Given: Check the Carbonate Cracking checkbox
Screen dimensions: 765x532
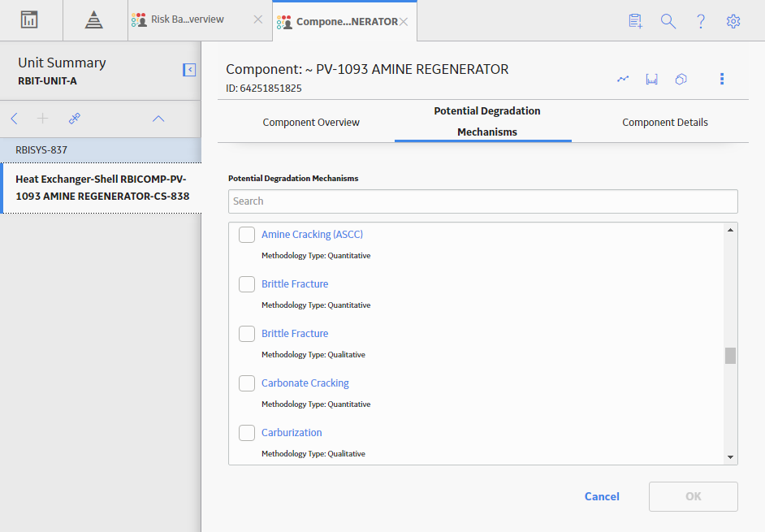Looking at the screenshot, I should [247, 383].
